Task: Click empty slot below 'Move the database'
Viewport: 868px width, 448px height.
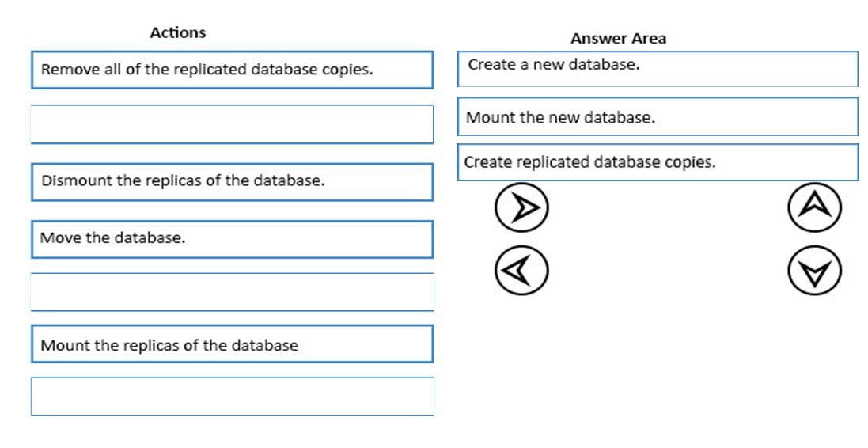Action: (x=232, y=292)
